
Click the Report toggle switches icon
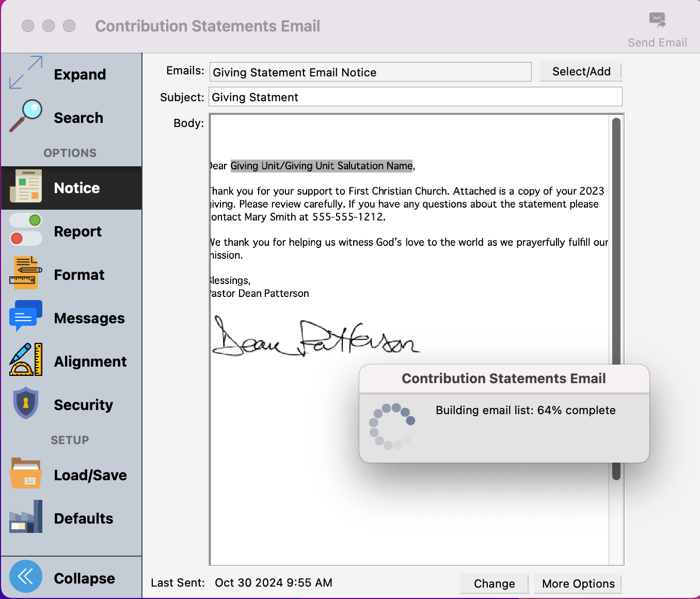pyautogui.click(x=26, y=230)
